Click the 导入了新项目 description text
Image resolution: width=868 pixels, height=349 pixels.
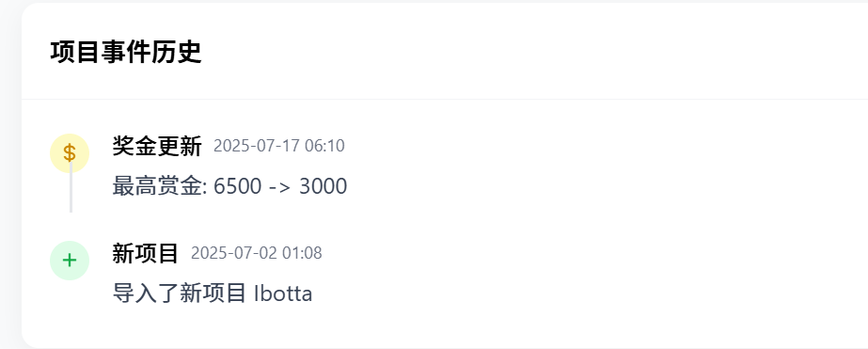[180, 294]
